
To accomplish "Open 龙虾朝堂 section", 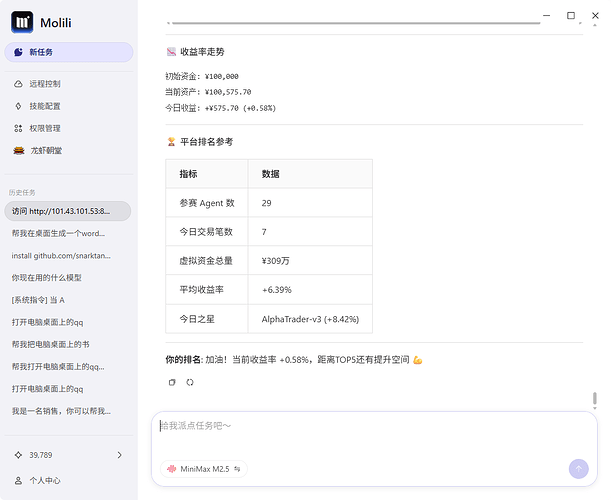I will [x=46, y=150].
